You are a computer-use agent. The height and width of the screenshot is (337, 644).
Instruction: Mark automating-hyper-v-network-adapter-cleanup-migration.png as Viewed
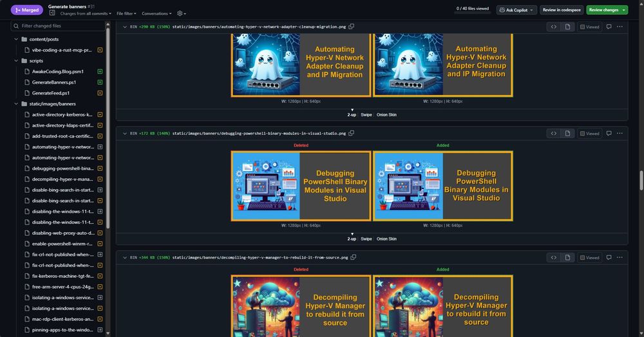(589, 26)
